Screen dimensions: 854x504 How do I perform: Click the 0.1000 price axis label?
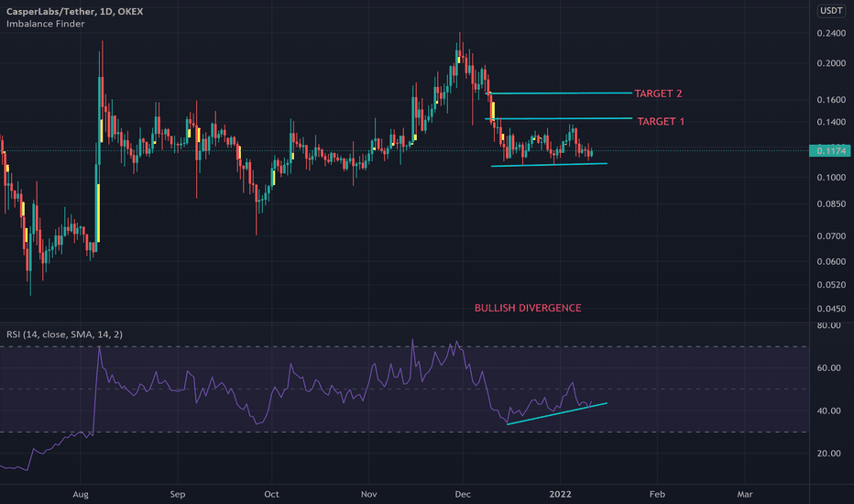click(831, 178)
